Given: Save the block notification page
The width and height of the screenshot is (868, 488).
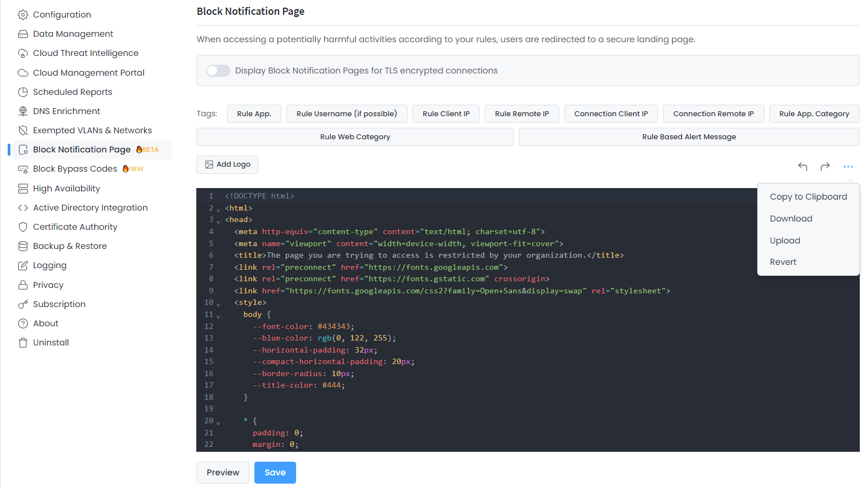Looking at the screenshot, I should [275, 473].
